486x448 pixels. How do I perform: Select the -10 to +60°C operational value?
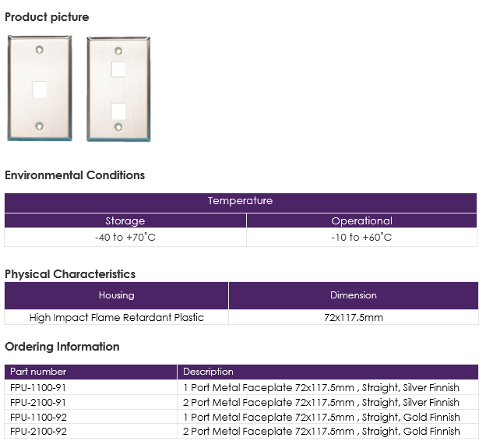pos(361,237)
